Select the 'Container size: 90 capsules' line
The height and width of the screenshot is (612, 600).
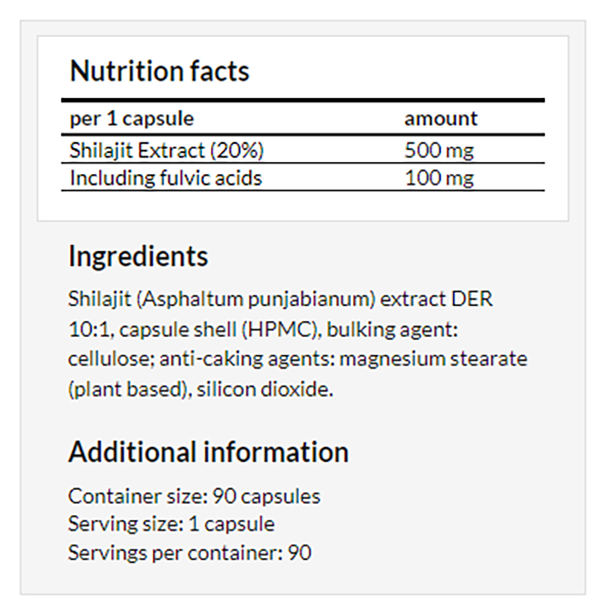pyautogui.click(x=194, y=496)
